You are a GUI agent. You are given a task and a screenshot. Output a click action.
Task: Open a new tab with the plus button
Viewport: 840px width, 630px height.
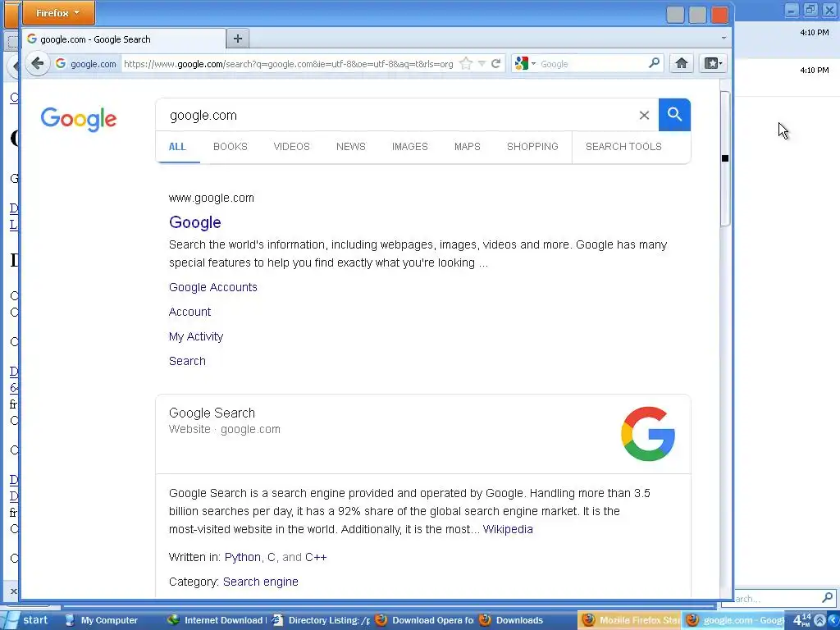(238, 39)
